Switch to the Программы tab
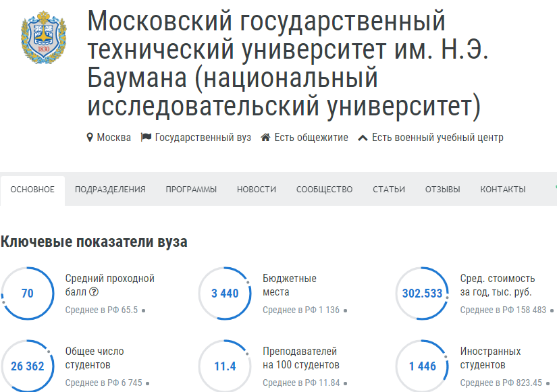 (x=191, y=190)
